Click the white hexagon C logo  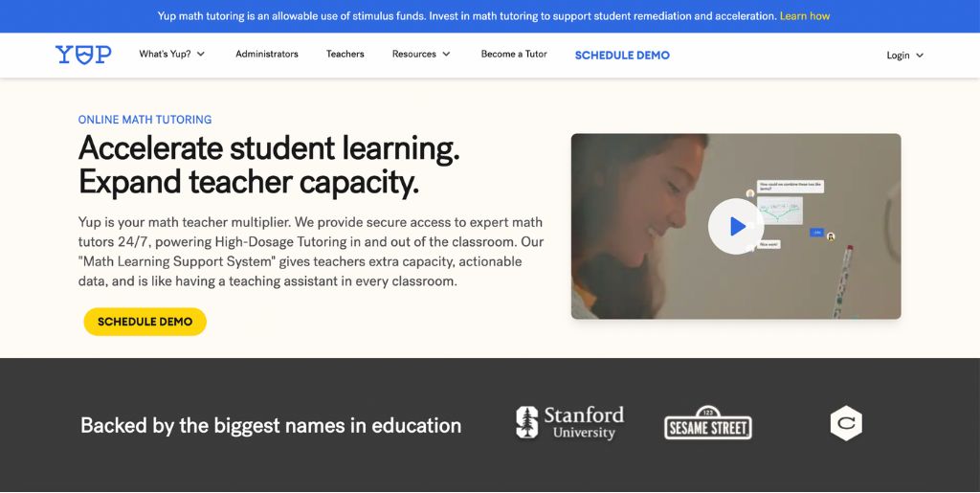(x=846, y=423)
